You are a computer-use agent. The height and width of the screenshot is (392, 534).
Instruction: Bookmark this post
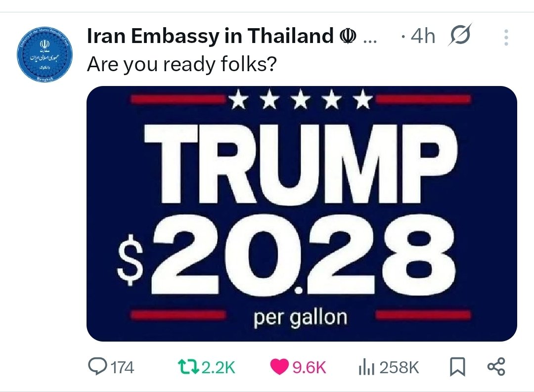(x=457, y=367)
